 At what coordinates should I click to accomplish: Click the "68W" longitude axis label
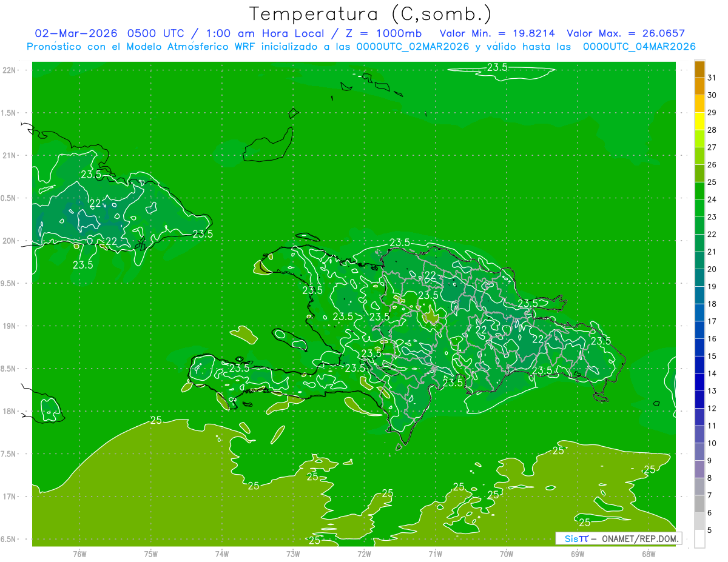click(x=649, y=554)
